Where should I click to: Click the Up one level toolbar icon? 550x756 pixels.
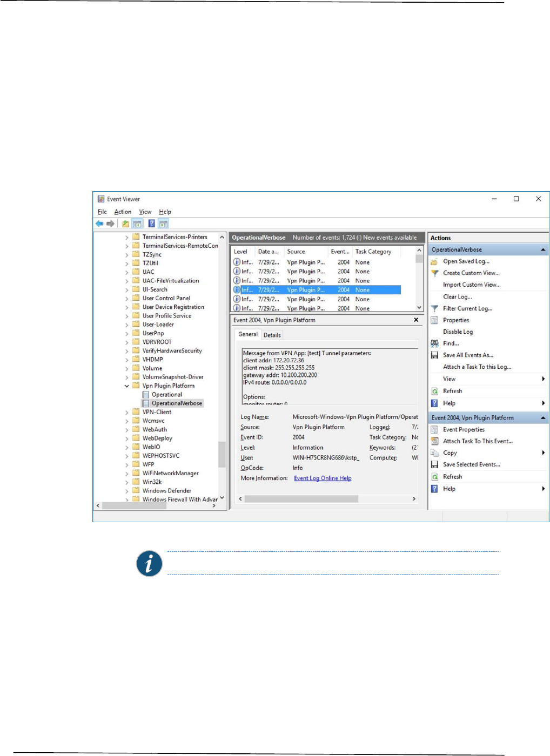(125, 224)
